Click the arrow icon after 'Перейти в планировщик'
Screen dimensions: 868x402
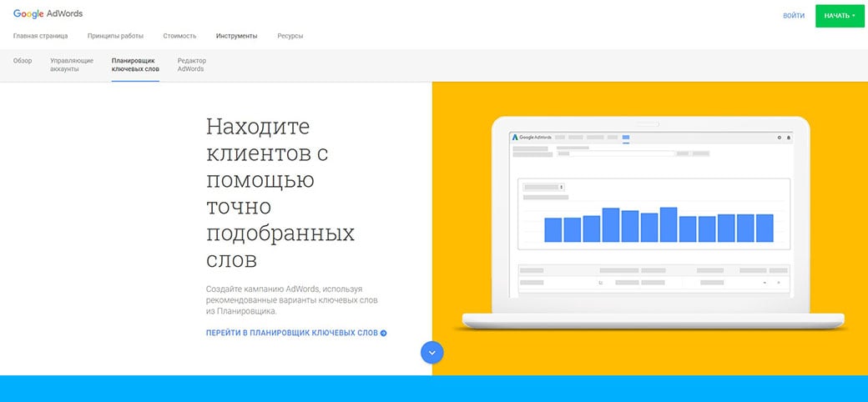(x=384, y=333)
